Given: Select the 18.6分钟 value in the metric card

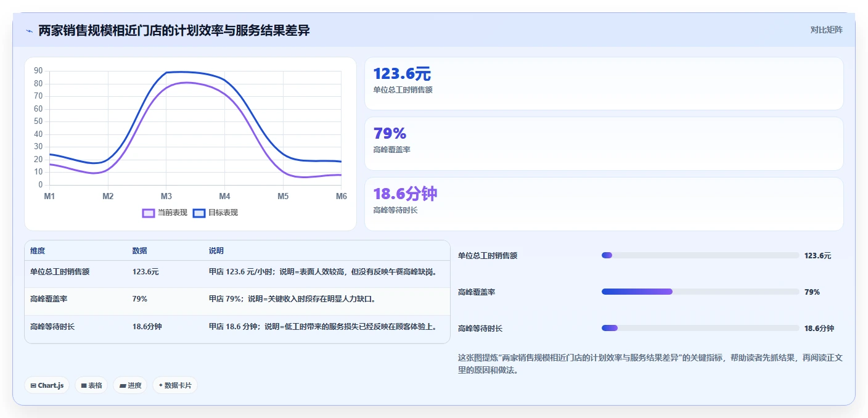Looking at the screenshot, I should 405,194.
